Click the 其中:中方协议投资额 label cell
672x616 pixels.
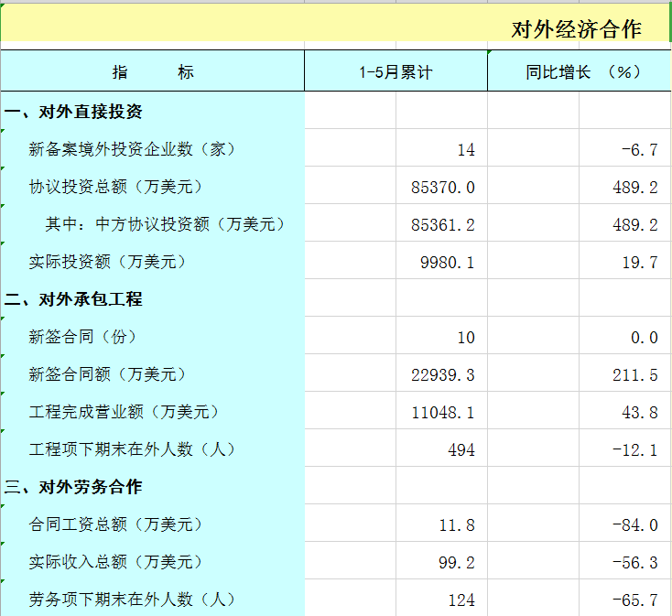click(x=166, y=224)
